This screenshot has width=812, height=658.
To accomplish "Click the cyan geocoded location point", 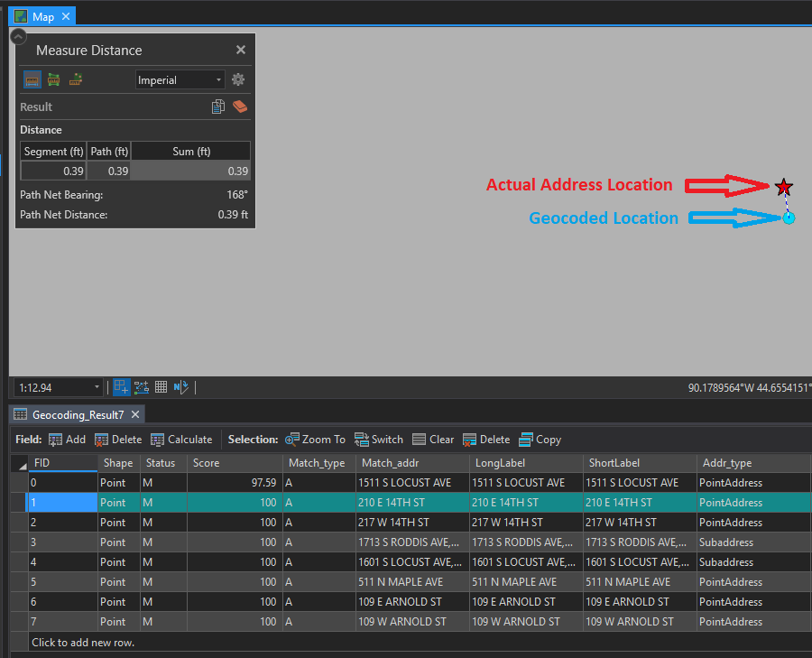I will [789, 218].
